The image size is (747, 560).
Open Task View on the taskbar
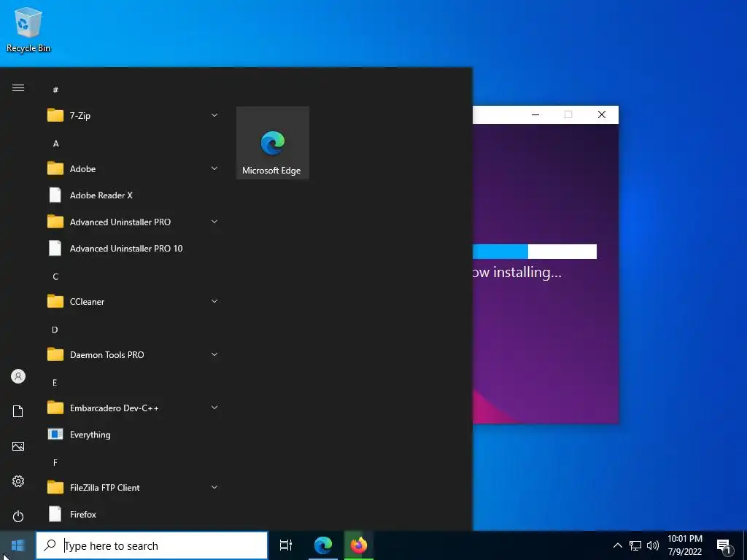pyautogui.click(x=286, y=545)
